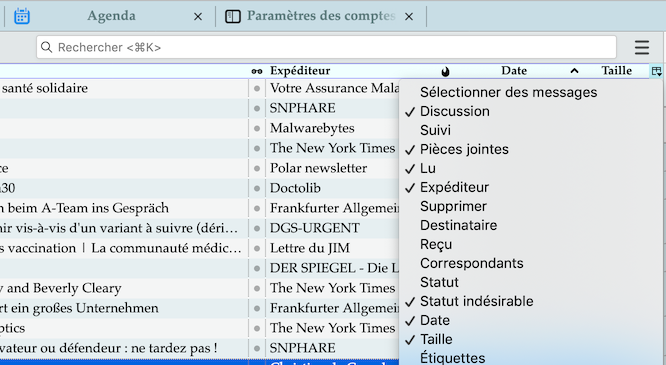
Task: Switch to the Agenda tab
Action: (111, 16)
